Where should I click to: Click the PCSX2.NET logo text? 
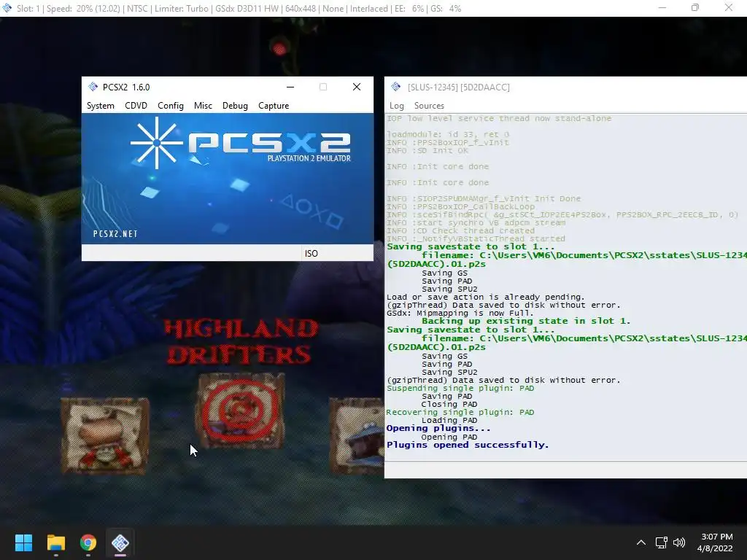pyautogui.click(x=115, y=234)
